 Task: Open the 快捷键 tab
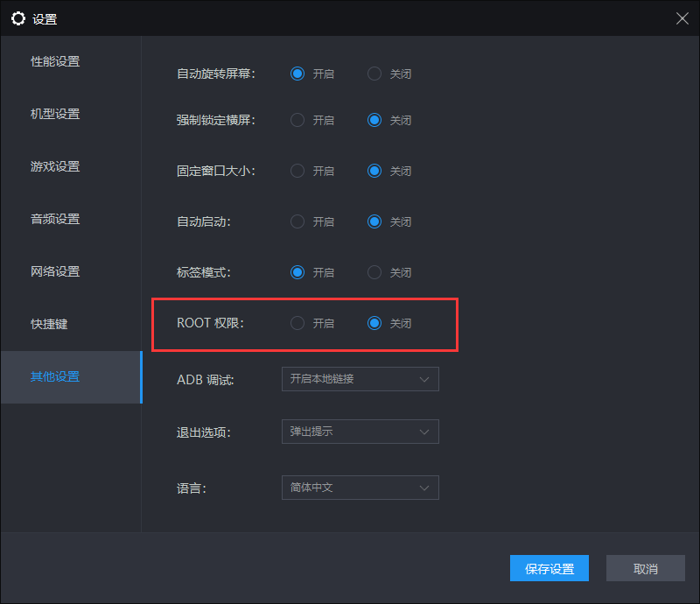tap(49, 324)
